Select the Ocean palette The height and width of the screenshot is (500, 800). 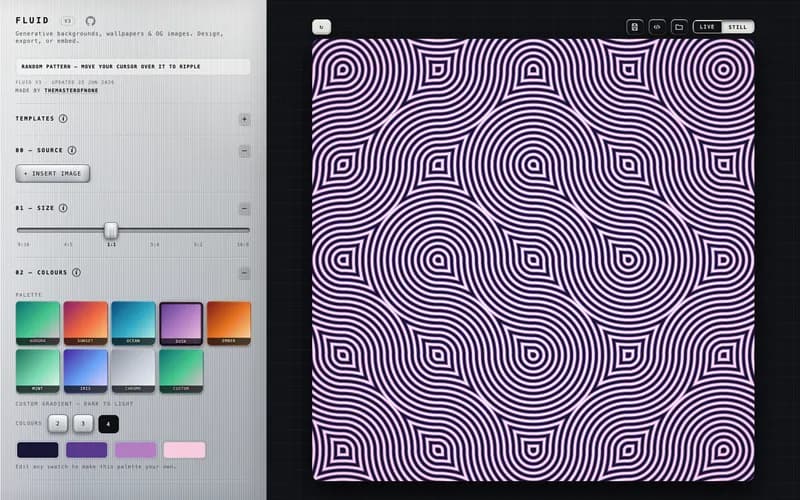coord(133,323)
